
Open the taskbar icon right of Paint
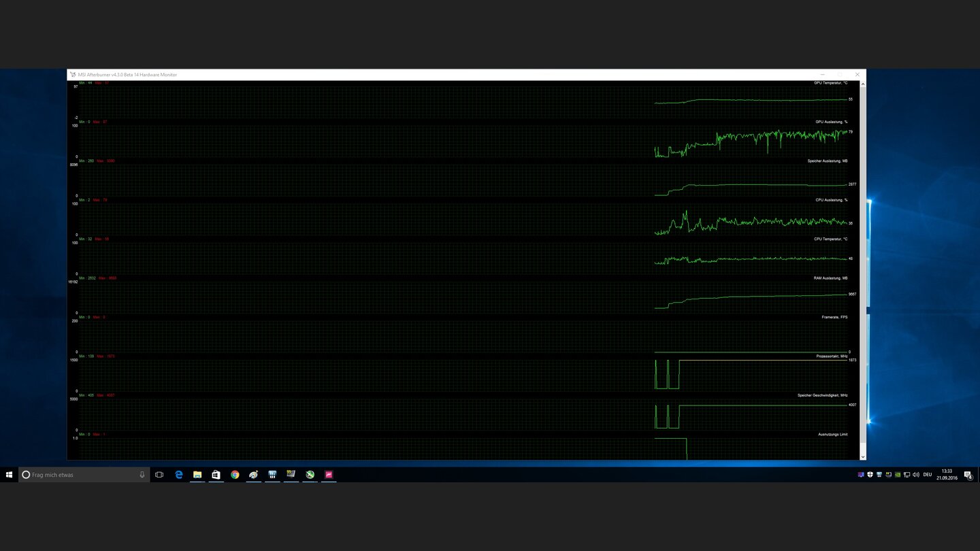(x=272, y=475)
